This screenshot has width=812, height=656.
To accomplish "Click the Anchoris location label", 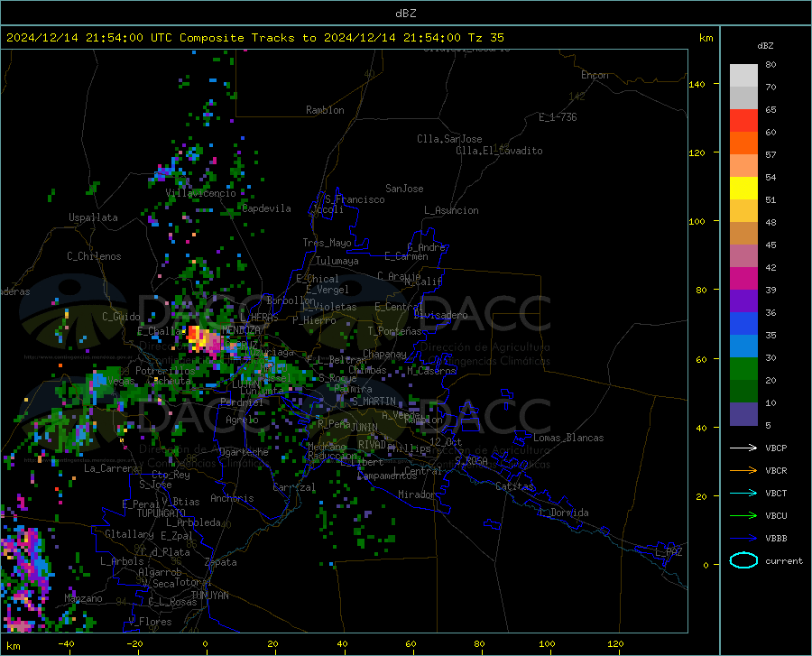I will (x=232, y=498).
